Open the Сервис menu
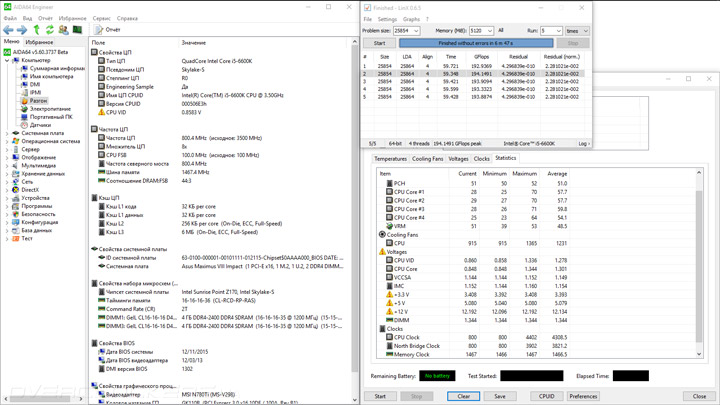Image resolution: width=720 pixels, height=405 pixels. coord(101,18)
